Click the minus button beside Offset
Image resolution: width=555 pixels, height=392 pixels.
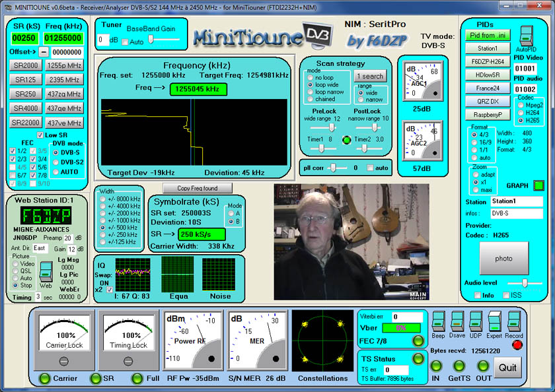pos(44,51)
